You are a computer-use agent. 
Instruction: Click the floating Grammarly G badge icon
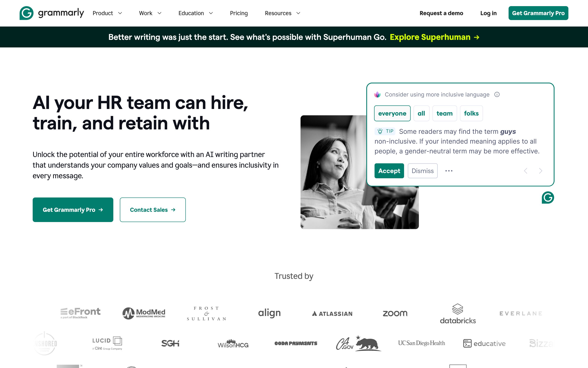tap(548, 197)
